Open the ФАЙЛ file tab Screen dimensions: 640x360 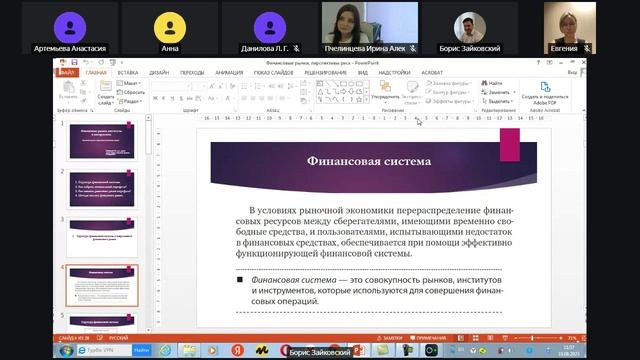click(x=67, y=73)
